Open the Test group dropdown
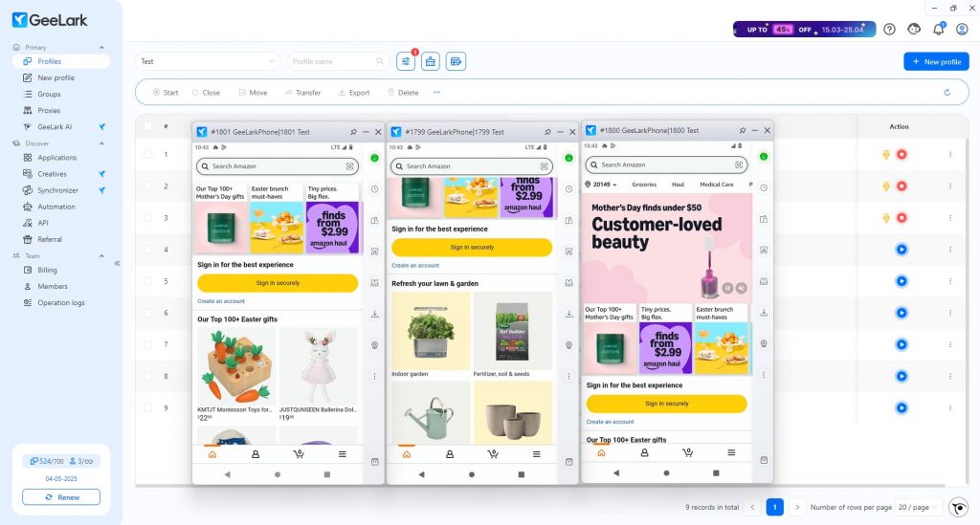This screenshot has width=980, height=525. coord(208,61)
